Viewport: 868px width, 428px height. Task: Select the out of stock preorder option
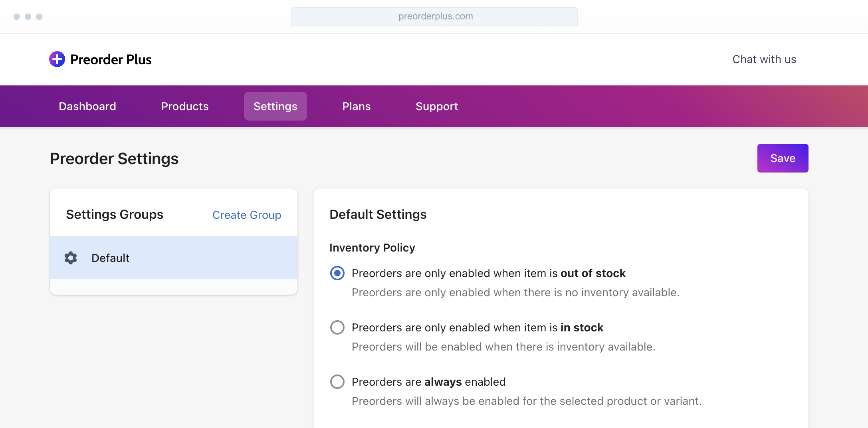click(x=337, y=273)
